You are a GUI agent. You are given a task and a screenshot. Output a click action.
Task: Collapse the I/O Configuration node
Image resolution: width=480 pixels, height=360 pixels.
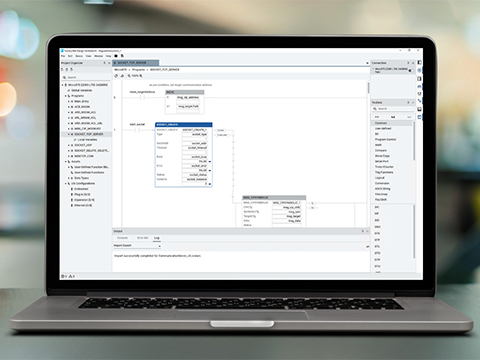[x=65, y=184]
